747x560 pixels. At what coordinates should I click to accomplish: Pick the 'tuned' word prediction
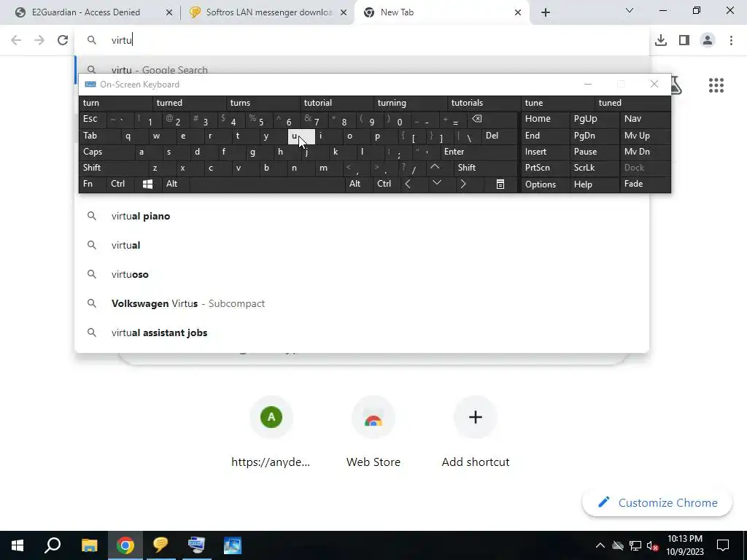pyautogui.click(x=632, y=103)
